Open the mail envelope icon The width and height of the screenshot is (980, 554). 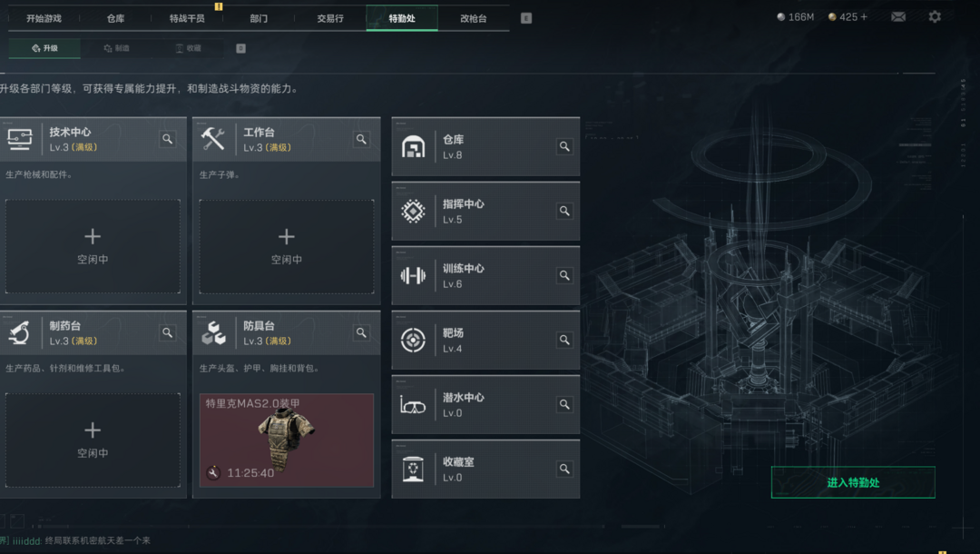click(x=898, y=17)
